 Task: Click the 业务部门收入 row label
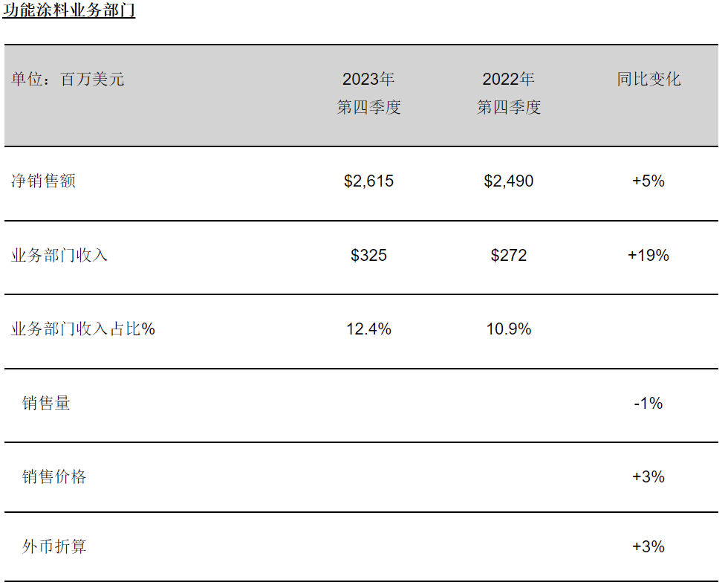point(59,255)
